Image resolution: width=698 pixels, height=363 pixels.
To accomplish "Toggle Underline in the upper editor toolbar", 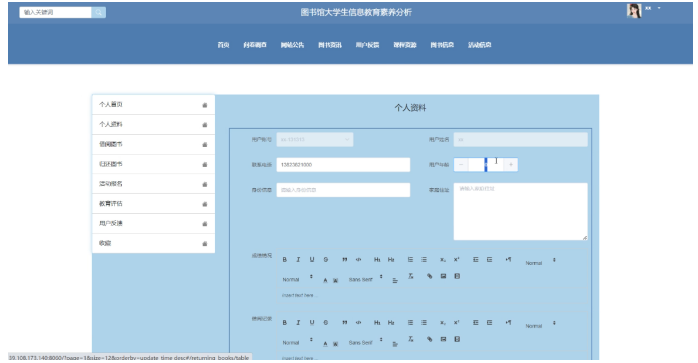I will (312, 260).
